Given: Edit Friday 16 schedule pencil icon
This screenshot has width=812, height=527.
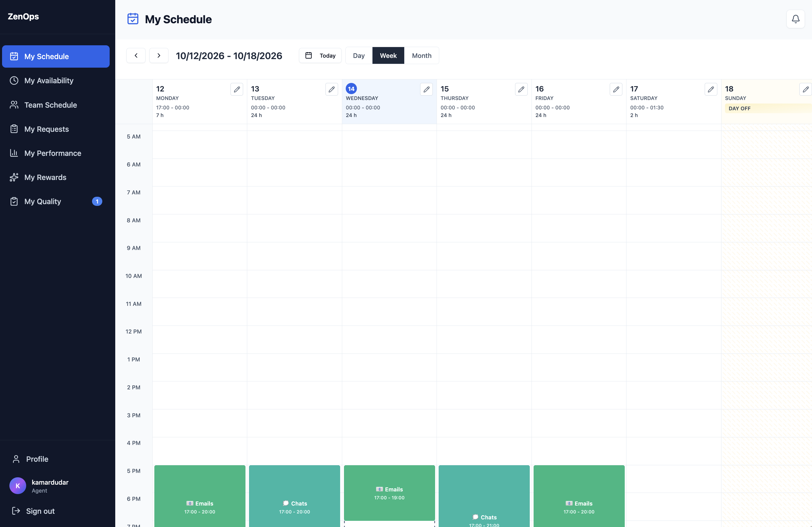Looking at the screenshot, I should [x=616, y=89].
